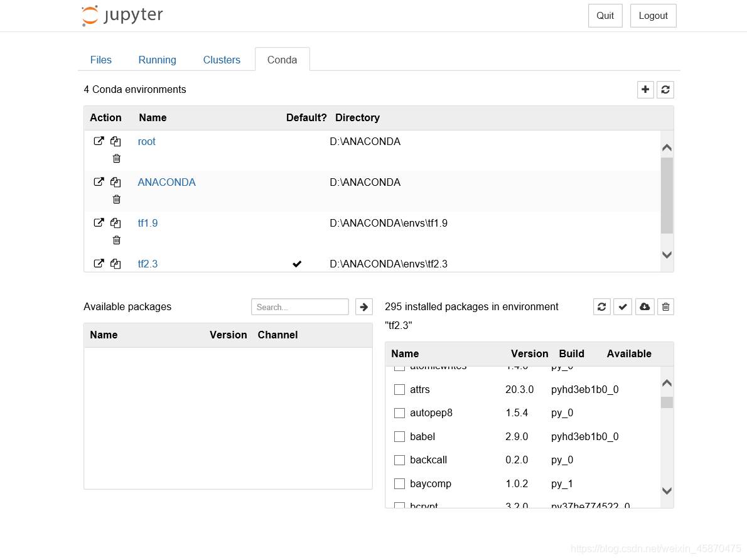Click baycomp build py_1
Viewport: 747px width, 560px height.
click(562, 484)
